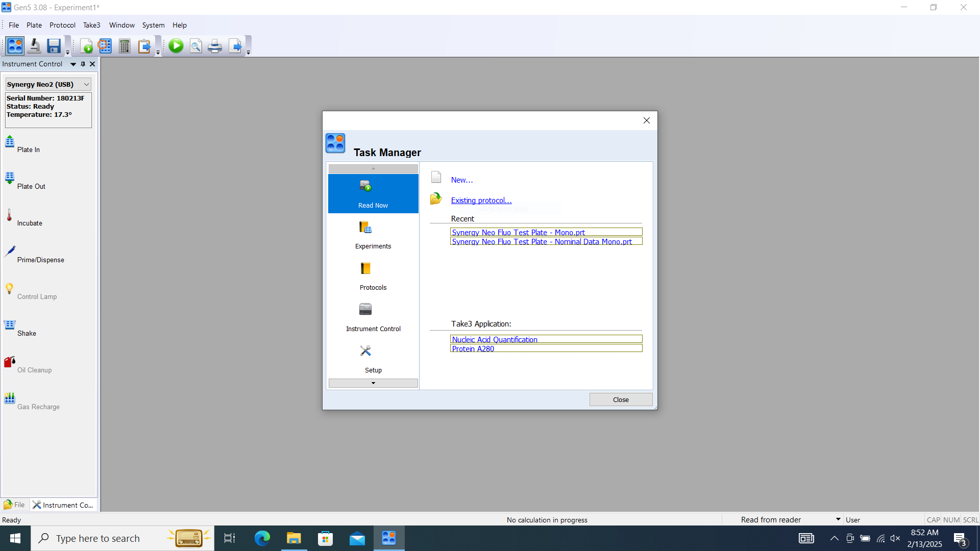
Task: Open the Help menu
Action: pyautogui.click(x=180, y=25)
